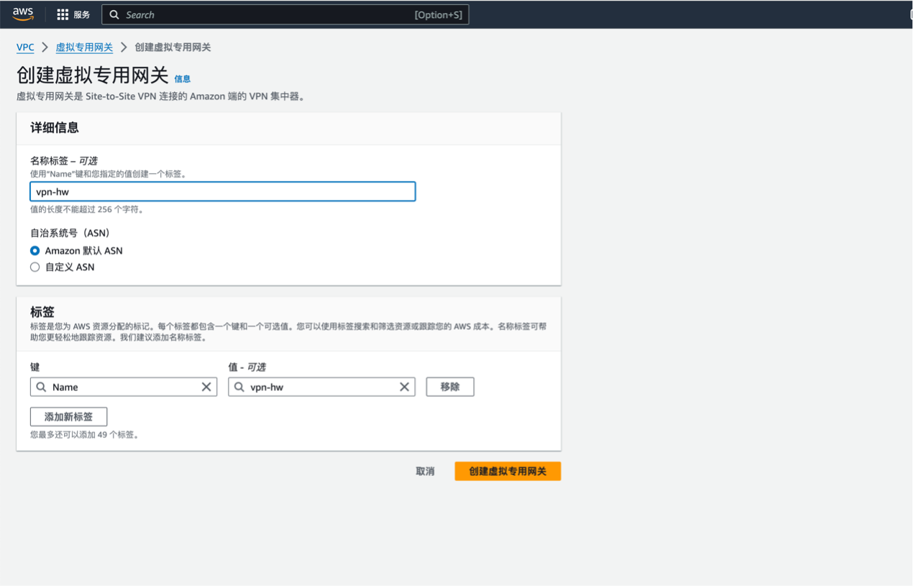Select the Amazon 默认 ASN radio option

[x=35, y=251]
